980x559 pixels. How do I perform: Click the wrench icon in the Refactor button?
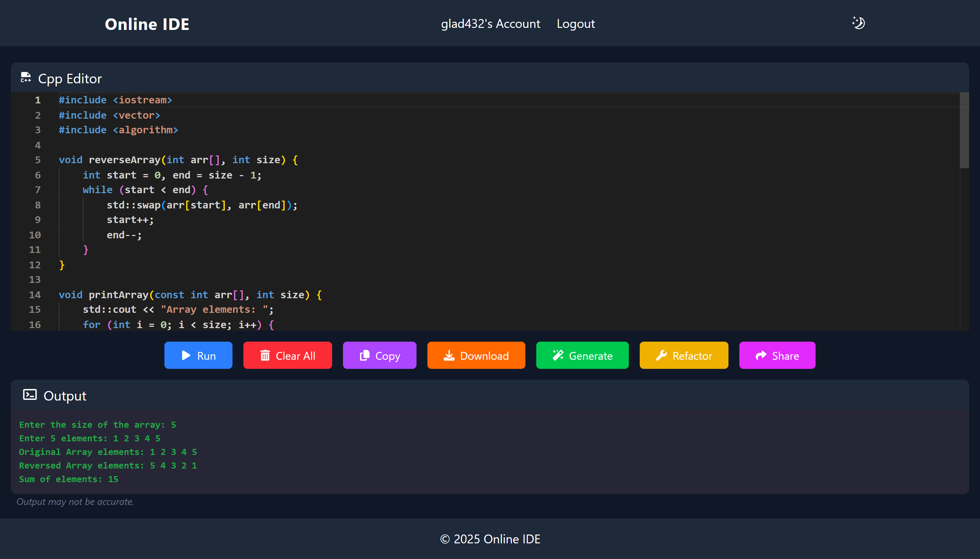point(661,356)
